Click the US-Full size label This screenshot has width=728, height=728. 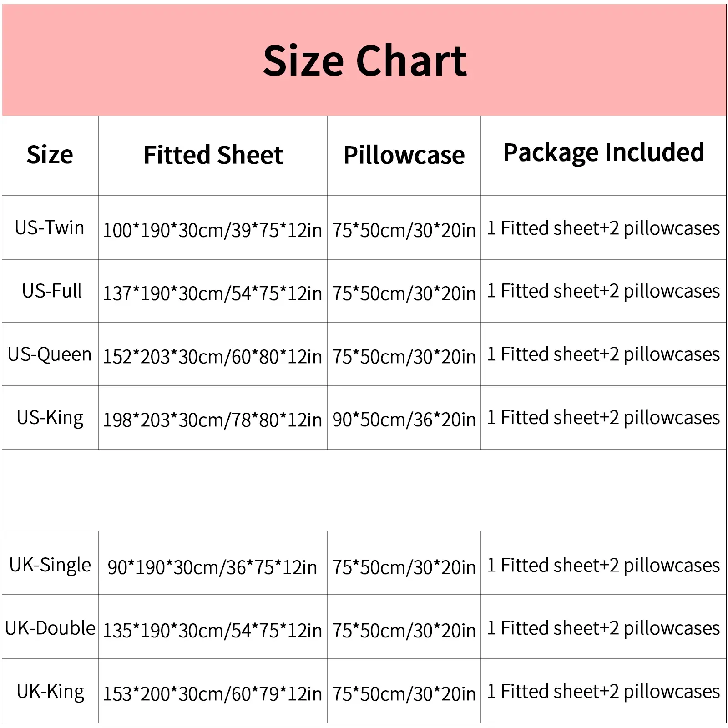pos(52,291)
